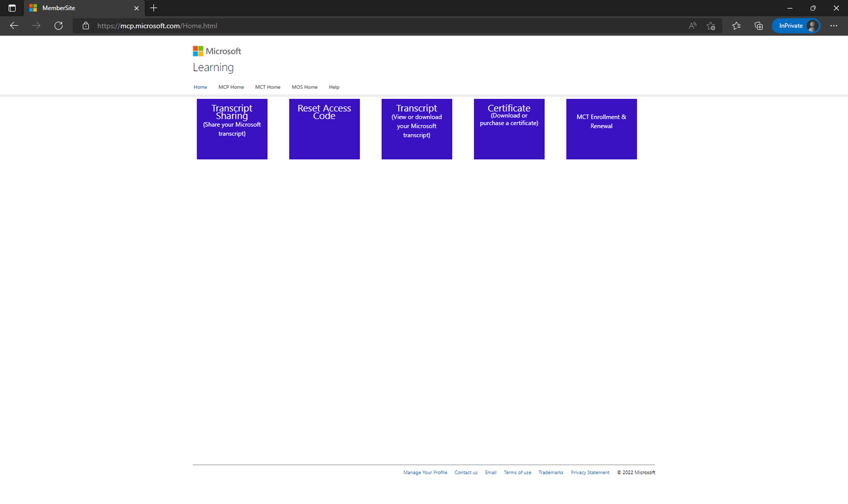Open MOS Home menu item
Screen dimensions: 848x504
click(305, 87)
